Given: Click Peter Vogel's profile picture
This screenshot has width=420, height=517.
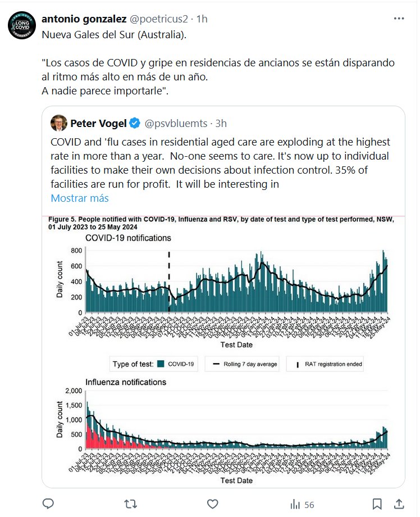Looking at the screenshot, I should [x=59, y=123].
